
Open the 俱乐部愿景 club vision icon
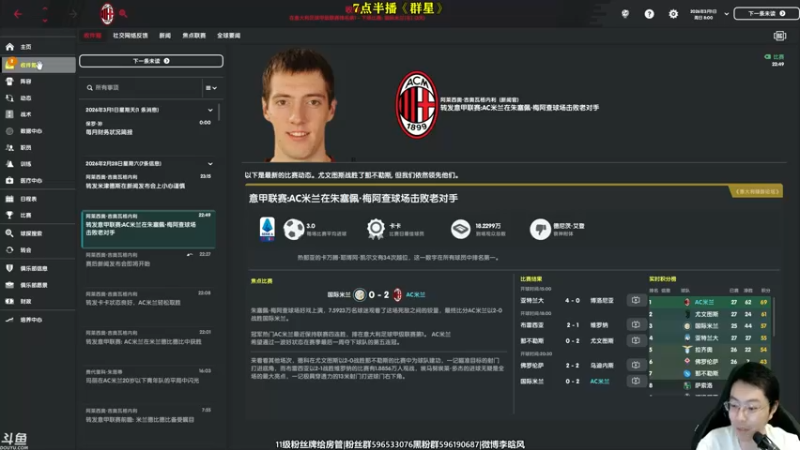click(x=10, y=285)
